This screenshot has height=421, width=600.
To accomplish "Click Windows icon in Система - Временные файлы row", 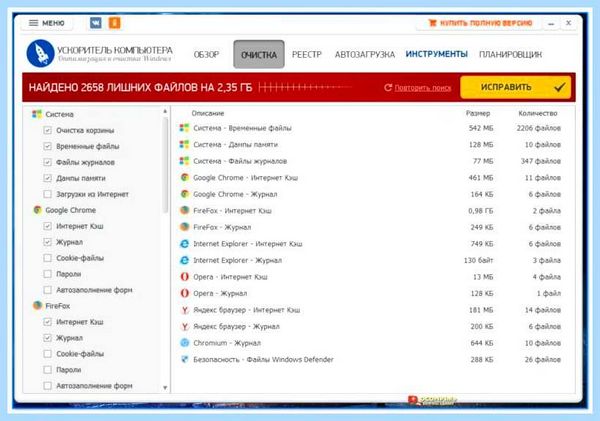I will [x=184, y=128].
